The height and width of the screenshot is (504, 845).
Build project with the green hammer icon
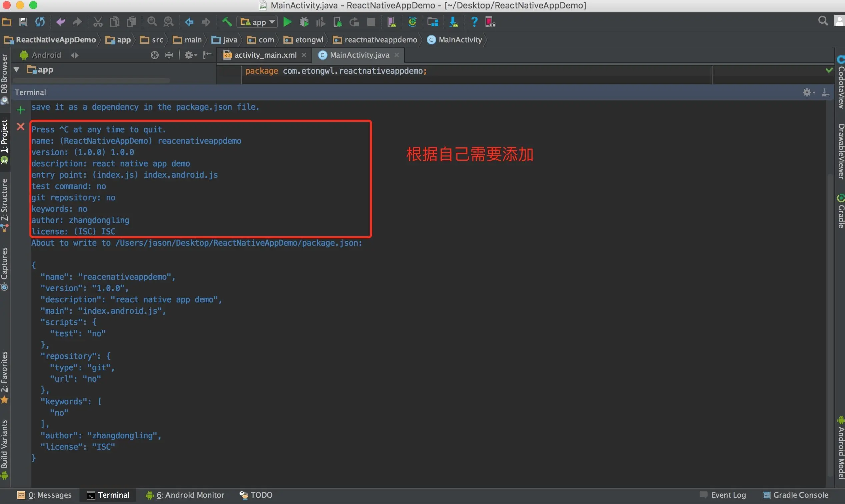click(227, 22)
